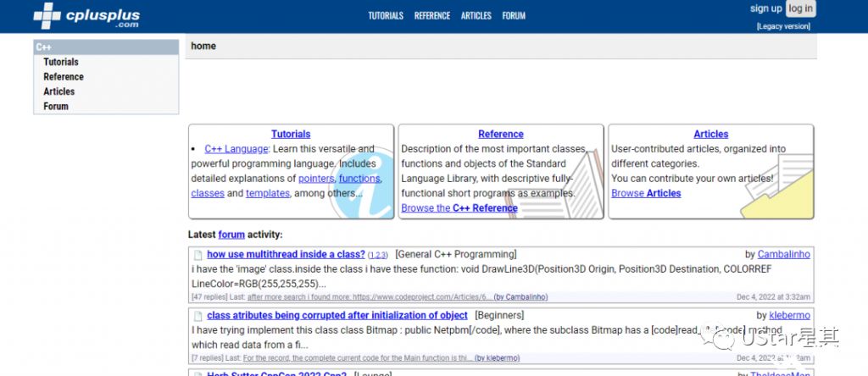Image resolution: width=868 pixels, height=376 pixels.
Task: Open the Articles card heading link
Action: (711, 134)
